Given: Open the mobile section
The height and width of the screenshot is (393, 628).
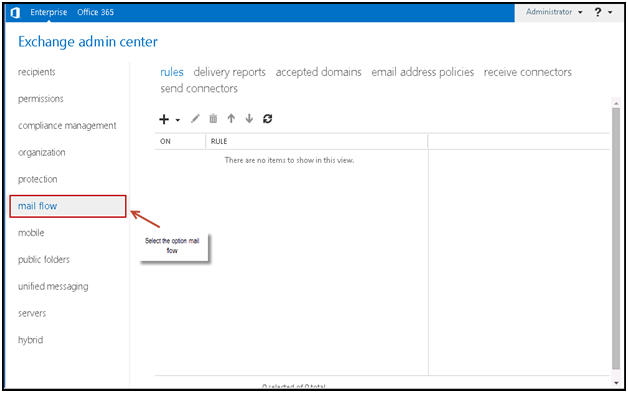Looking at the screenshot, I should coord(31,233).
